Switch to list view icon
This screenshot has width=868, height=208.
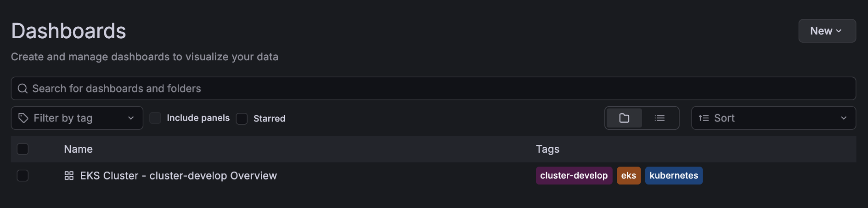(659, 118)
